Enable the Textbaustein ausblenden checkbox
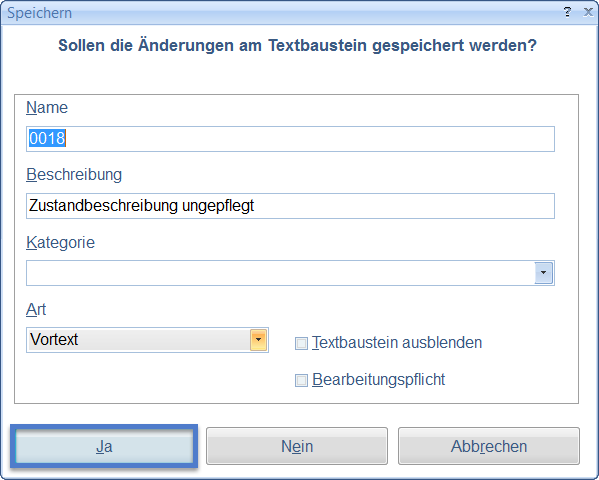Screen dimensions: 599x480 pyautogui.click(x=301, y=343)
